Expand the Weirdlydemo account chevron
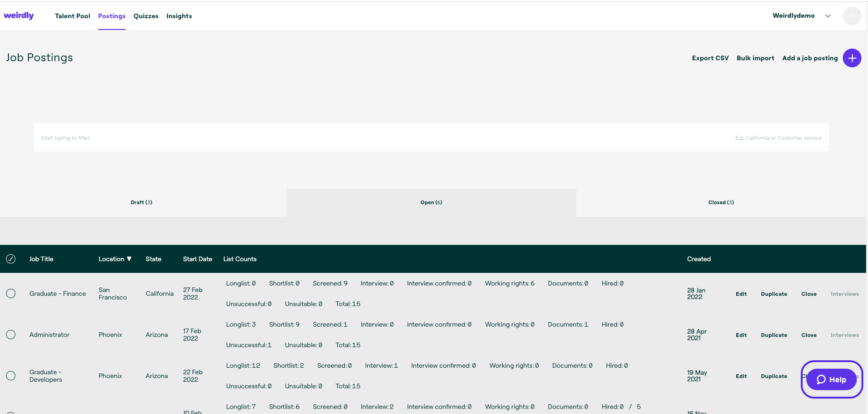Viewport: 868px width, 414px height. coord(827,16)
